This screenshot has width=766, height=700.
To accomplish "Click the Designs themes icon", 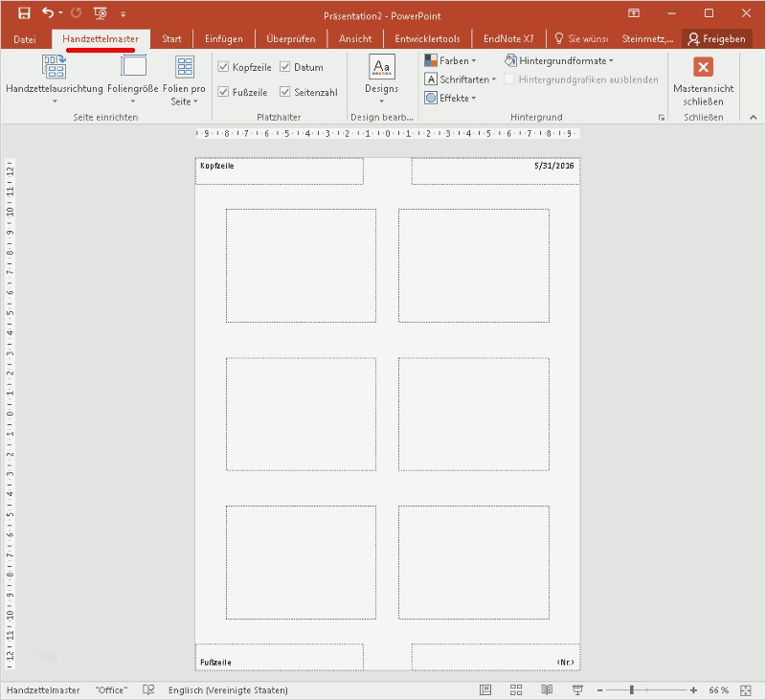I will tap(382, 67).
